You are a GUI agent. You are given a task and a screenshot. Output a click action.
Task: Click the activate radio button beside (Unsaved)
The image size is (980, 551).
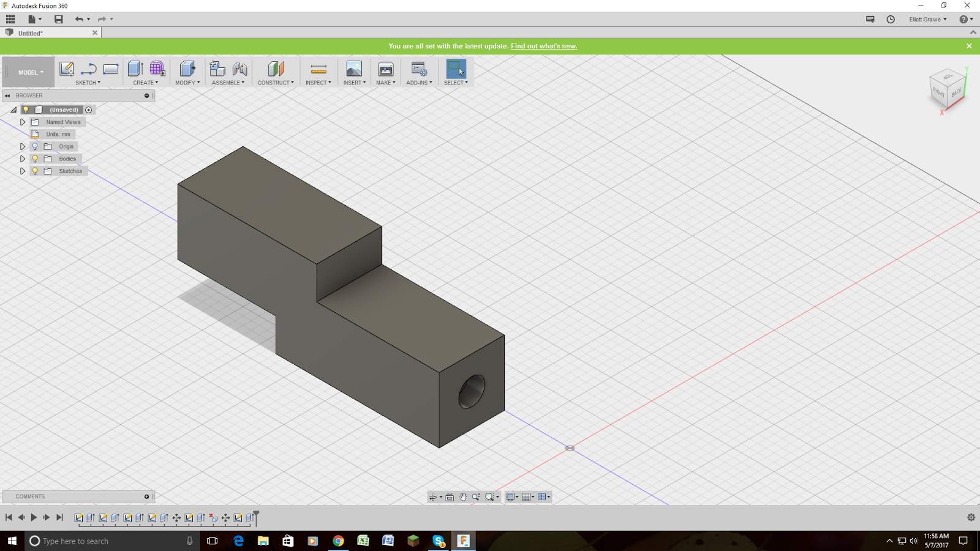click(89, 110)
